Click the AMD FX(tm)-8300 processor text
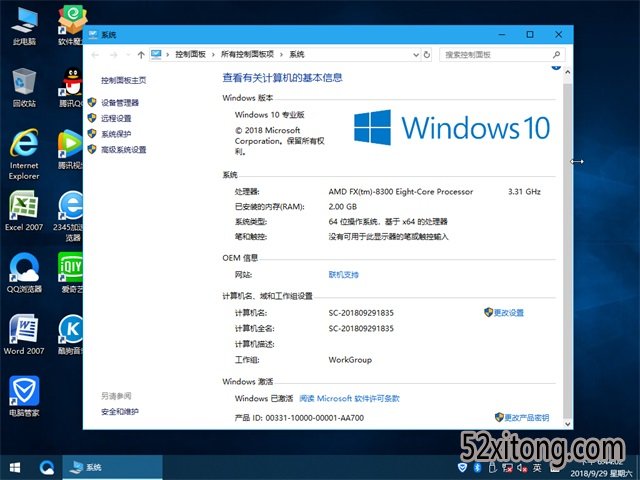Viewport: 640px width, 480px height. [x=401, y=192]
